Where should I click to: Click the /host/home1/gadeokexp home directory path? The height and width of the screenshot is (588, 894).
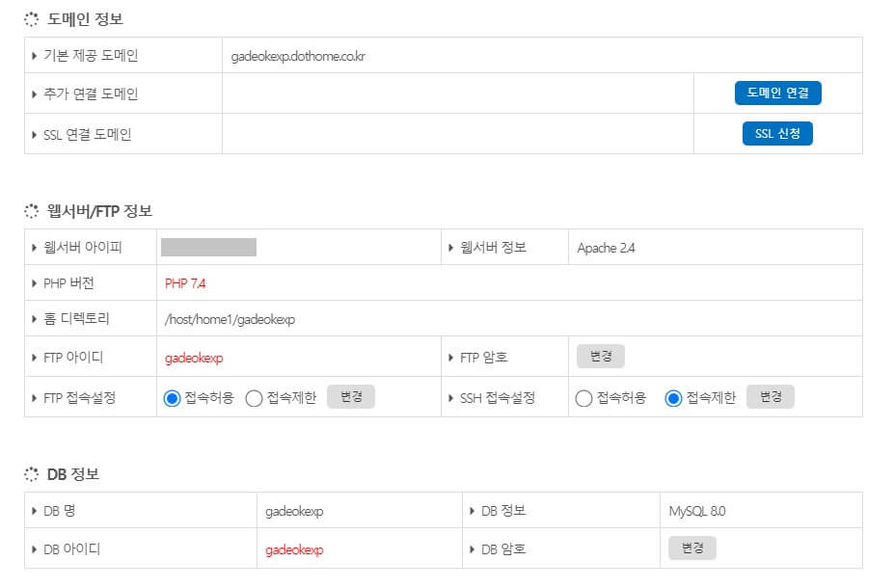(230, 320)
